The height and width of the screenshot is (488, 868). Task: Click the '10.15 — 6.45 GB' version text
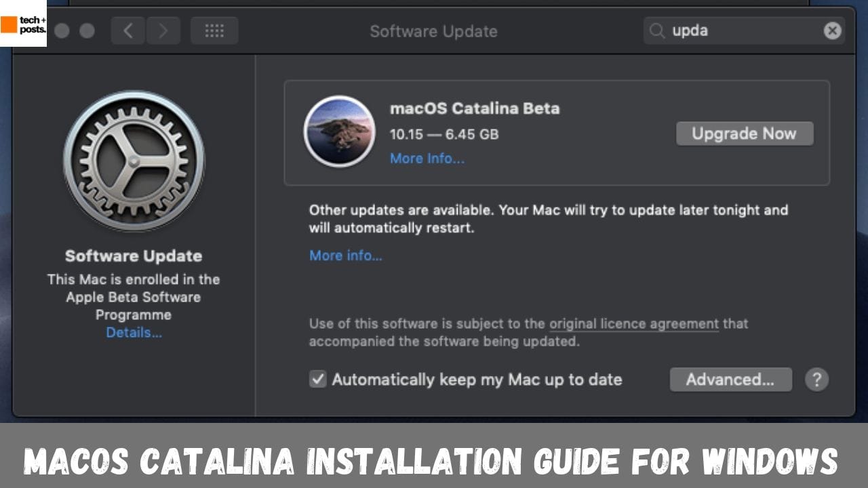[x=444, y=134]
